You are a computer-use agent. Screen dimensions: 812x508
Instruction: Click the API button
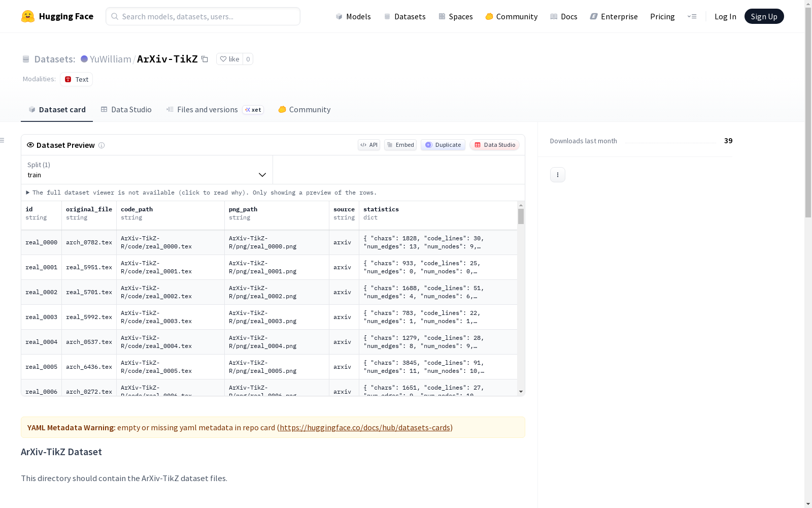(x=369, y=145)
